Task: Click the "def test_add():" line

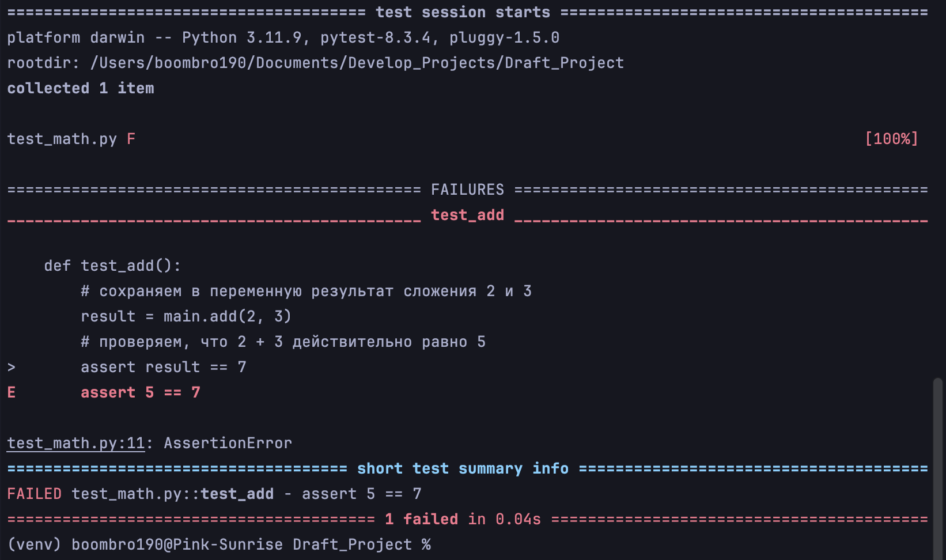Action: pos(112,266)
